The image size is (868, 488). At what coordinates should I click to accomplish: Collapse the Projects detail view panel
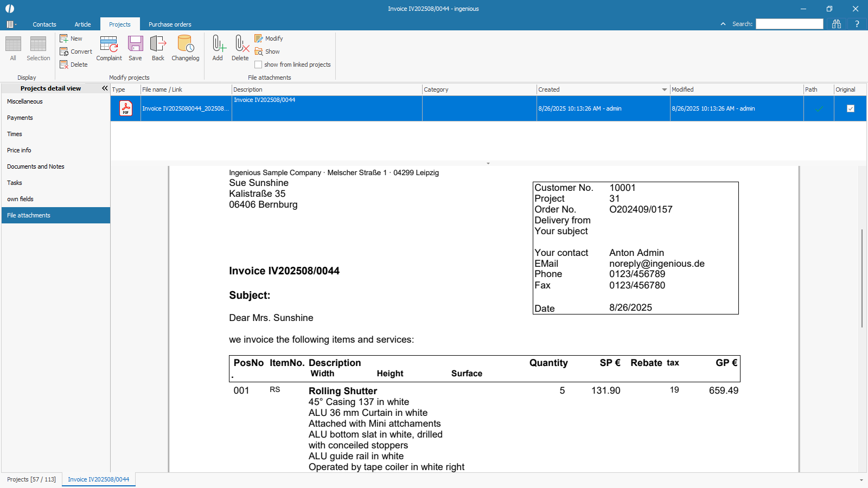click(x=105, y=88)
